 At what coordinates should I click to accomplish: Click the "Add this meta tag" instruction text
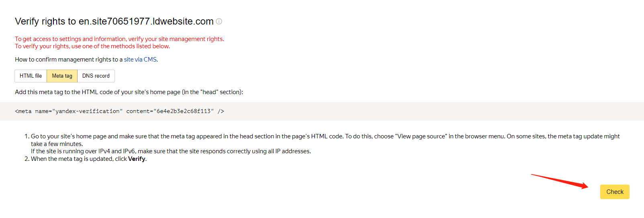pyautogui.click(x=129, y=92)
